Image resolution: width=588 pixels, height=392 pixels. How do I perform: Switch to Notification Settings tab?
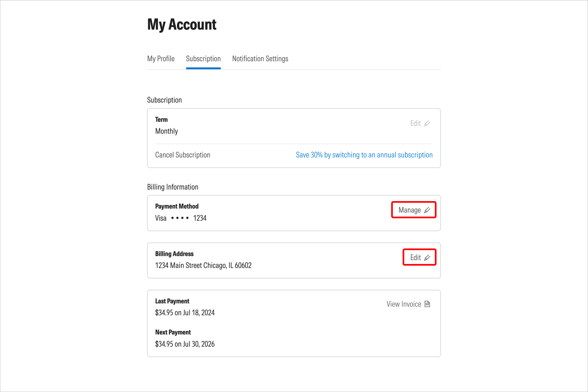[x=260, y=59]
